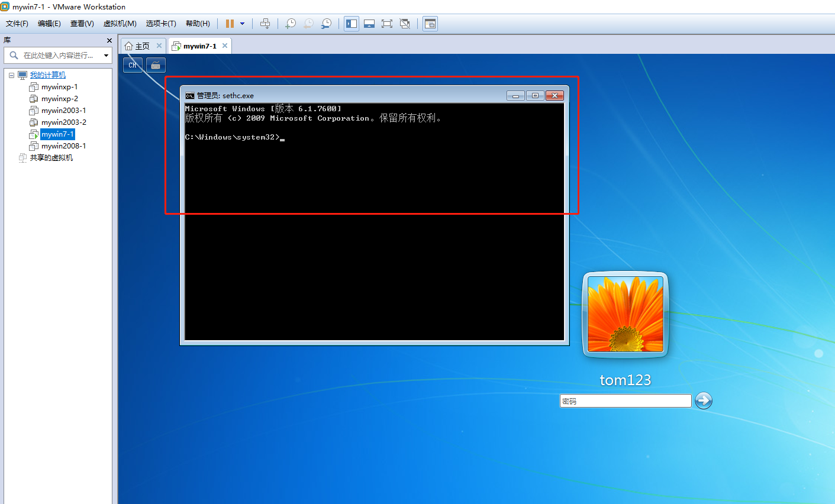This screenshot has width=835, height=504.
Task: Close the 主页 tab
Action: pos(159,46)
